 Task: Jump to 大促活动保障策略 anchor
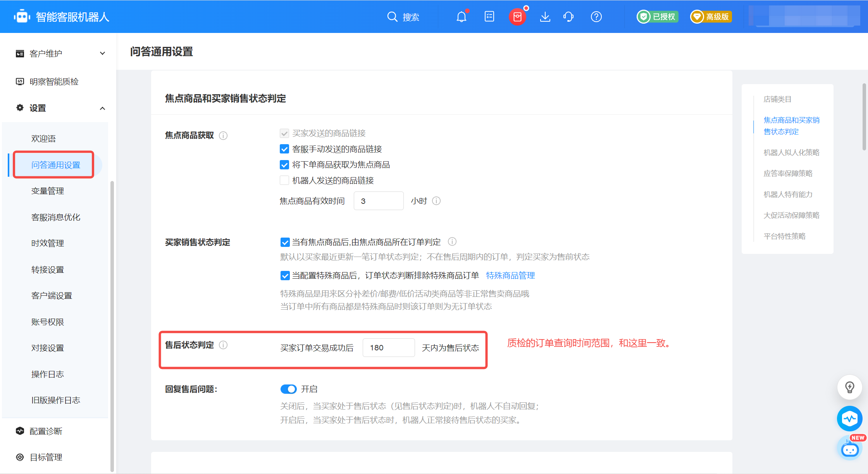pyautogui.click(x=791, y=215)
